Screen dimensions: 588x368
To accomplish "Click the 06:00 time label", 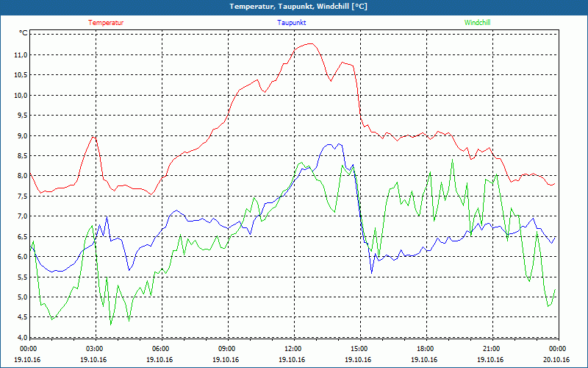I will [x=159, y=349].
